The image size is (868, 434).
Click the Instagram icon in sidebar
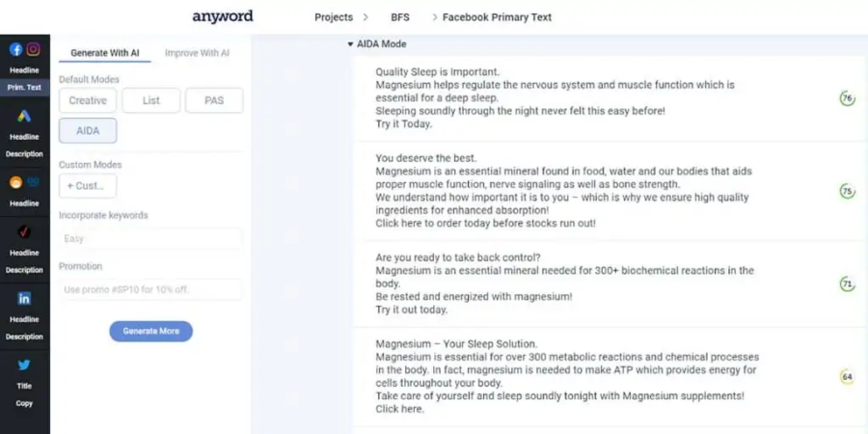[33, 50]
